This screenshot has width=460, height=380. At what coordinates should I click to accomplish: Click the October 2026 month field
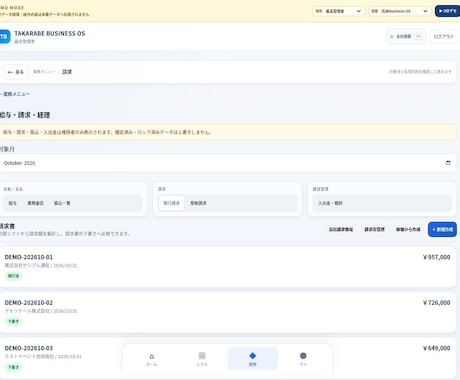click(228, 163)
